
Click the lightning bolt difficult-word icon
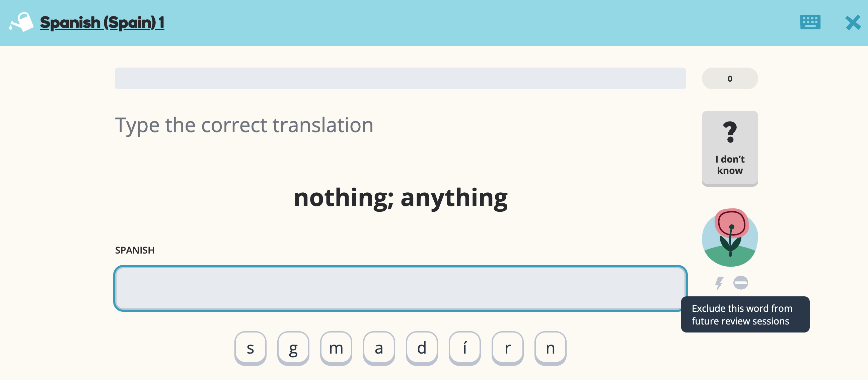(719, 283)
